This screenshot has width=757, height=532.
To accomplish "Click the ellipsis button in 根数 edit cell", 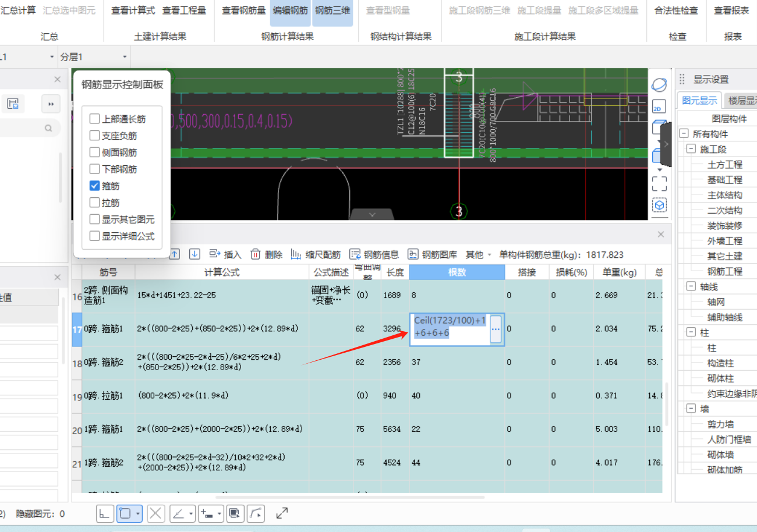I will pos(496,329).
